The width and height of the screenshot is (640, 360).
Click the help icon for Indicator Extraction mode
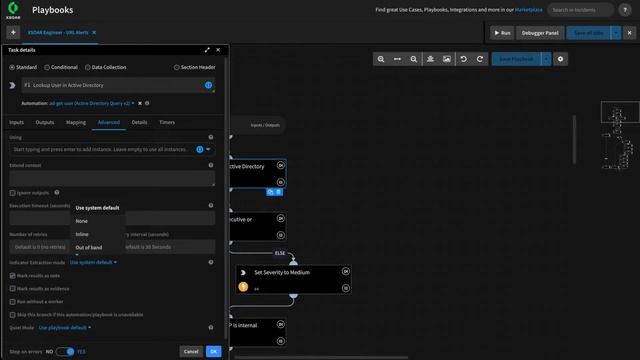point(211,262)
